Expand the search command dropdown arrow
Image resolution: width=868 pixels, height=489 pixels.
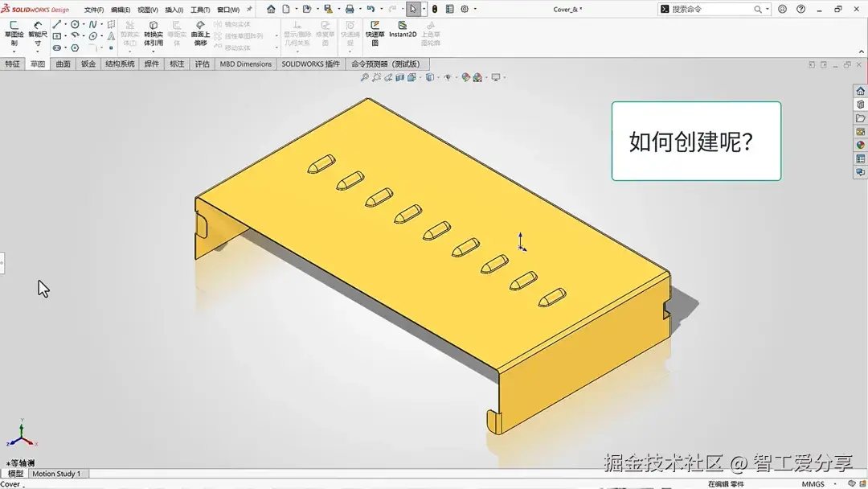768,9
